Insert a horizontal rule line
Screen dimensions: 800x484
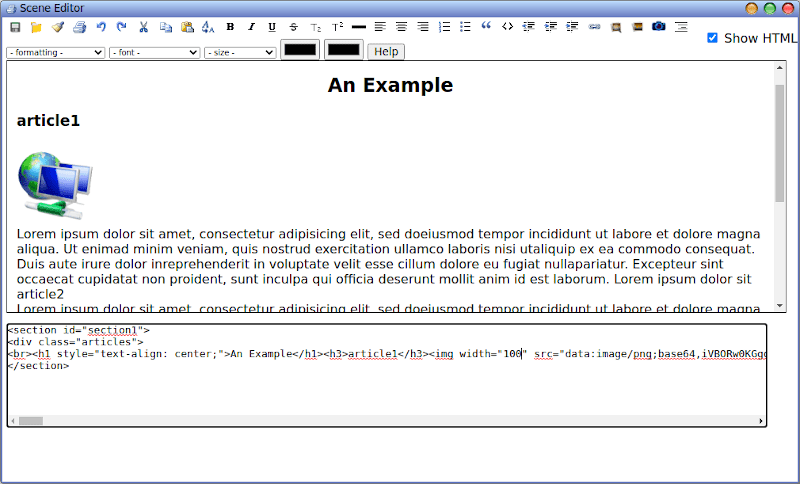pyautogui.click(x=359, y=27)
